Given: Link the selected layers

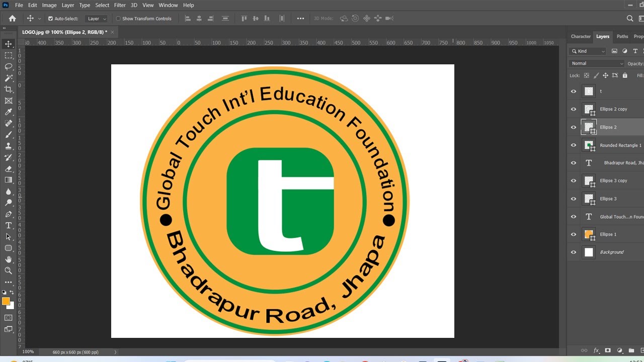Looking at the screenshot, I should 584,350.
